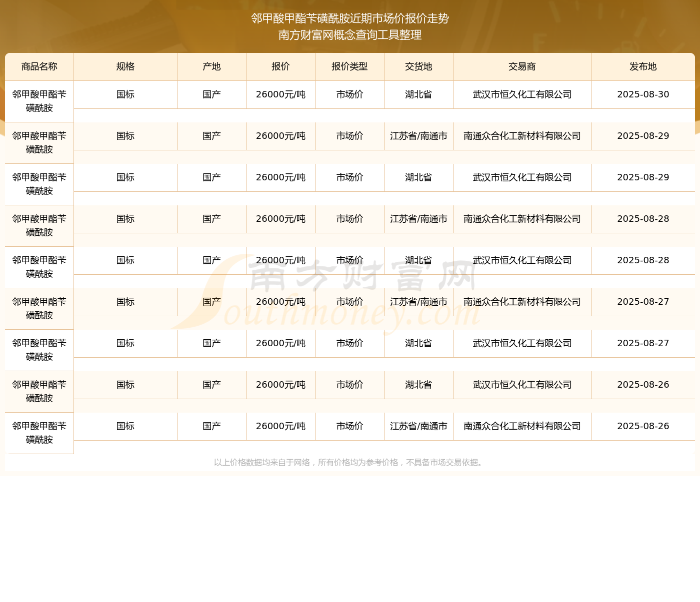Image resolution: width=700 pixels, height=602 pixels.
Task: Click 湖北省 in the 2025-08-27 row
Action: 418,343
